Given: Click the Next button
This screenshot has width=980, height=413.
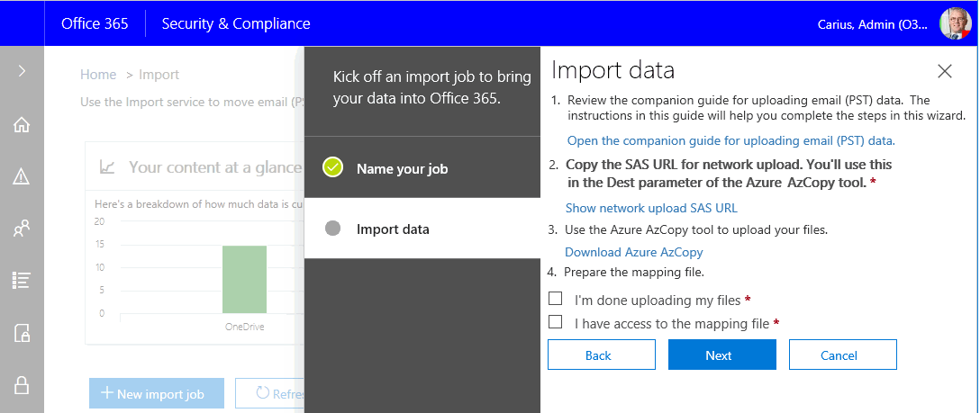Looking at the screenshot, I should (x=721, y=355).
